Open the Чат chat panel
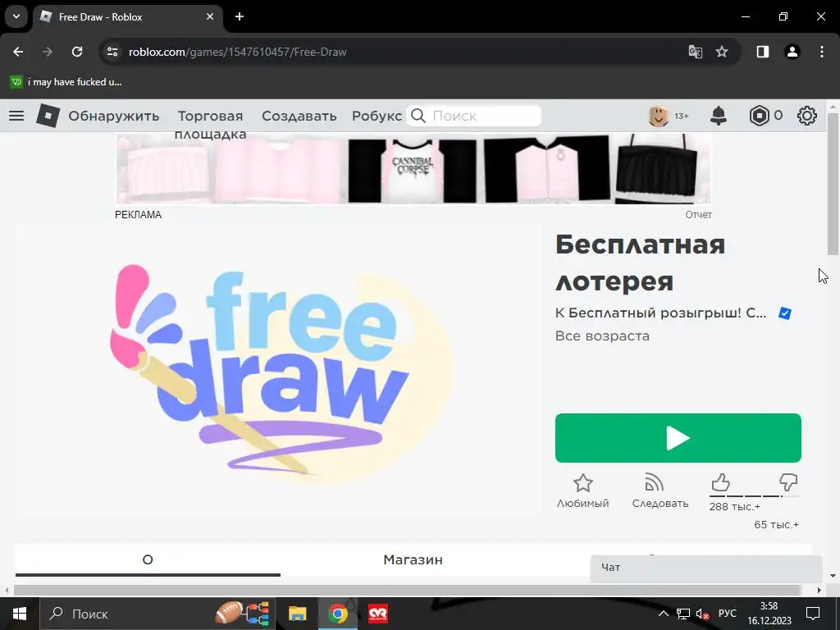This screenshot has height=630, width=840. [705, 568]
